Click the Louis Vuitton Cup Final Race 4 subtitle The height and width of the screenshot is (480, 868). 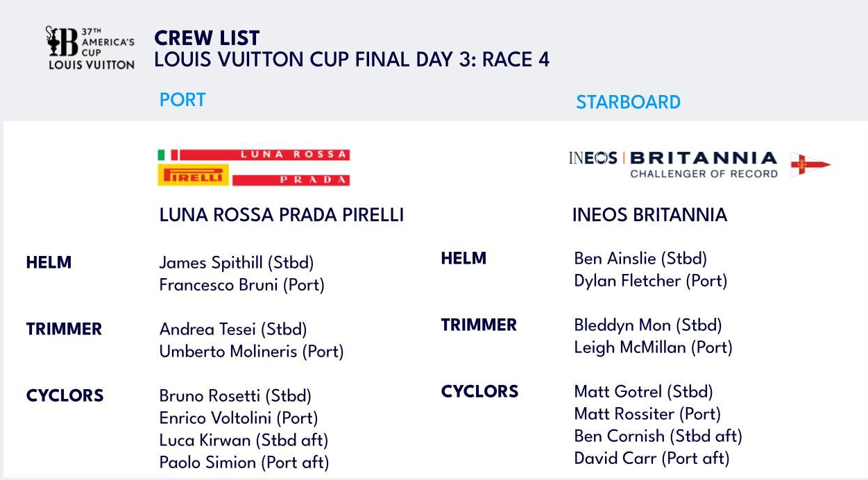tap(352, 60)
